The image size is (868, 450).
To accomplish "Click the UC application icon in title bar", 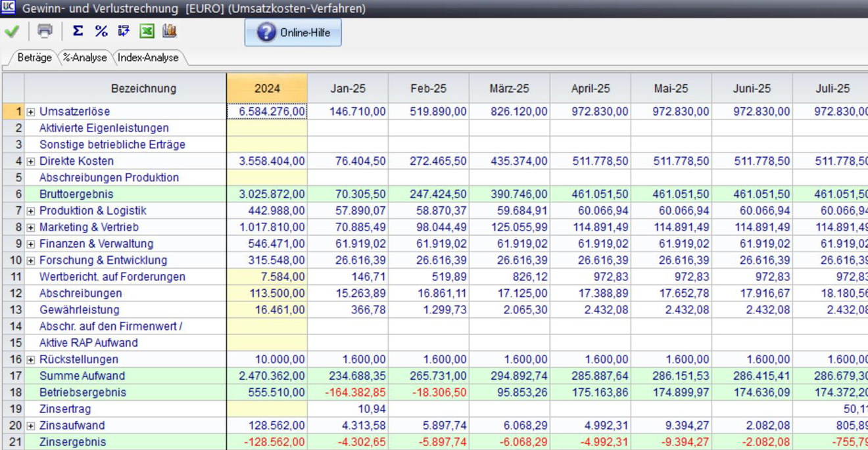I will click(x=8, y=8).
